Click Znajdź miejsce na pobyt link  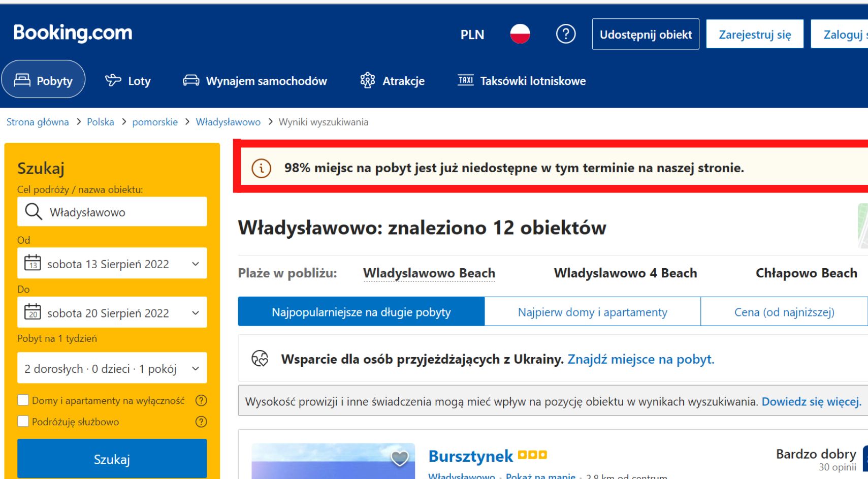coord(641,359)
